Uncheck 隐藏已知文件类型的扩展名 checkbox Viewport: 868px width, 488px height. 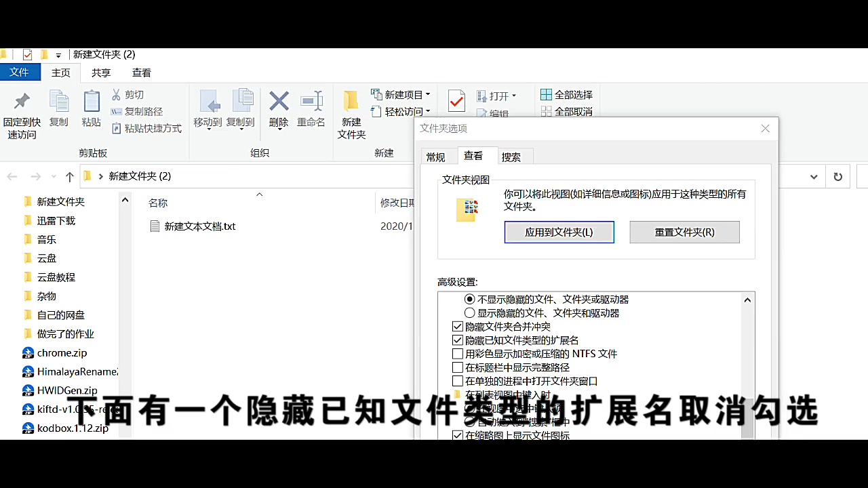point(458,340)
